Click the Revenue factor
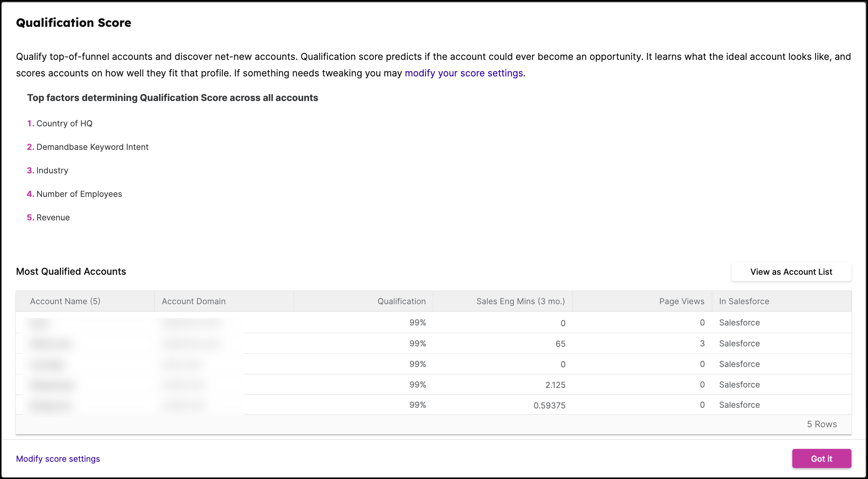Screen dimensions: 868x479 click(53, 217)
